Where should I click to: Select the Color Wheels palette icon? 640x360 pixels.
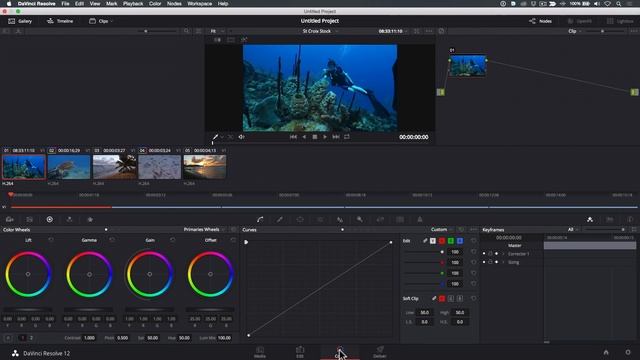[49, 220]
